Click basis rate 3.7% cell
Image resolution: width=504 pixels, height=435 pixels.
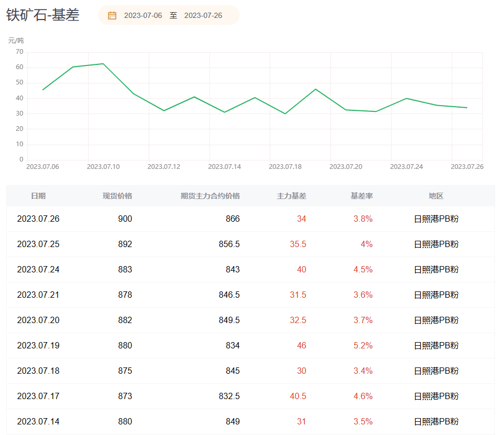[x=363, y=320]
